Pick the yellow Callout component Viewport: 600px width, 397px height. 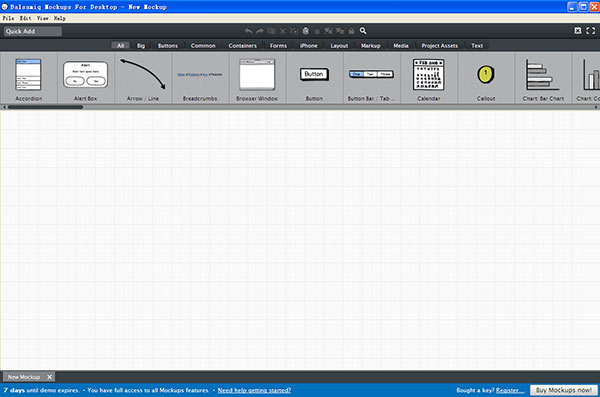[486, 78]
